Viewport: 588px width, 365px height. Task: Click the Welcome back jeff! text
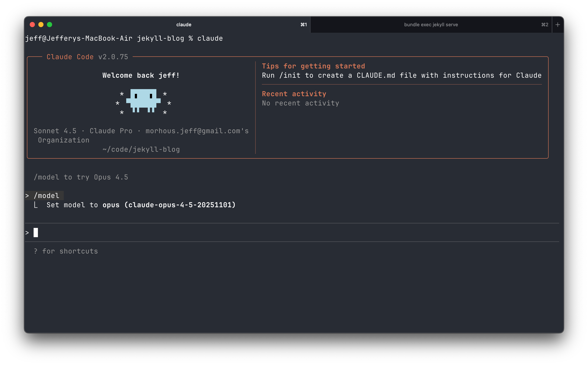[x=141, y=75]
